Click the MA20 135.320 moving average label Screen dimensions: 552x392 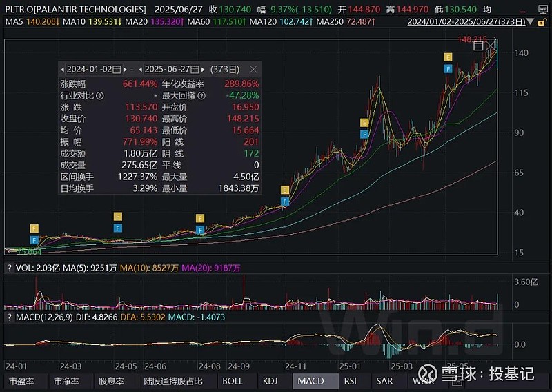[x=155, y=22]
